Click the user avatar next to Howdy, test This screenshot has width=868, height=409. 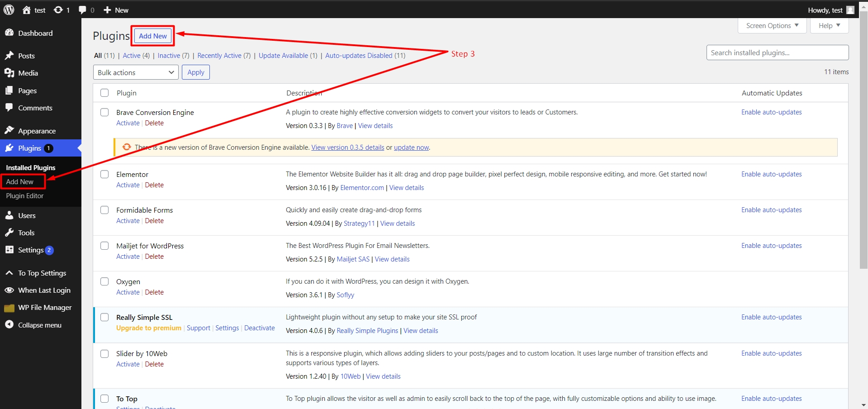point(850,10)
